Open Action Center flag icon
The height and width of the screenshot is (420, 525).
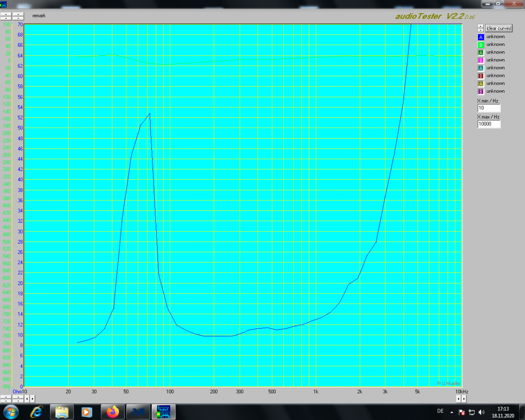point(462,412)
